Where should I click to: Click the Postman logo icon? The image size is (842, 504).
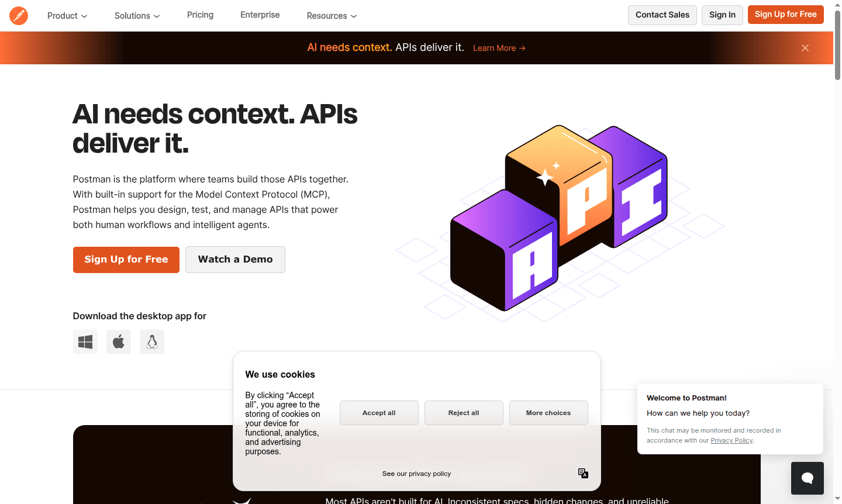pos(18,15)
